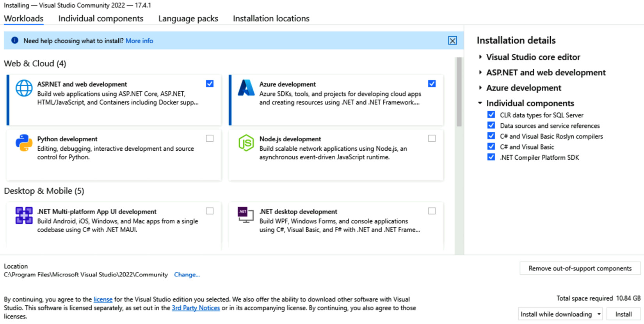This screenshot has width=644, height=324.
Task: Switch to the Workloads tab
Action: 24,18
